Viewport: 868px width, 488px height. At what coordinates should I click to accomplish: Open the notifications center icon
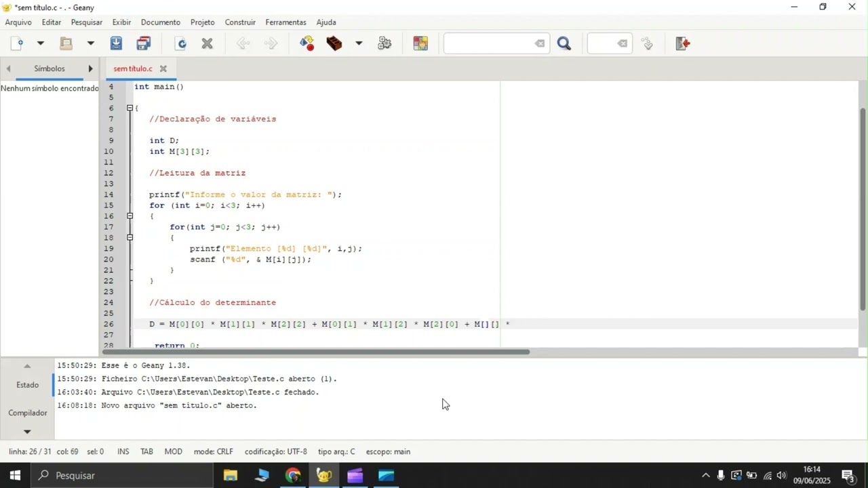coord(848,476)
